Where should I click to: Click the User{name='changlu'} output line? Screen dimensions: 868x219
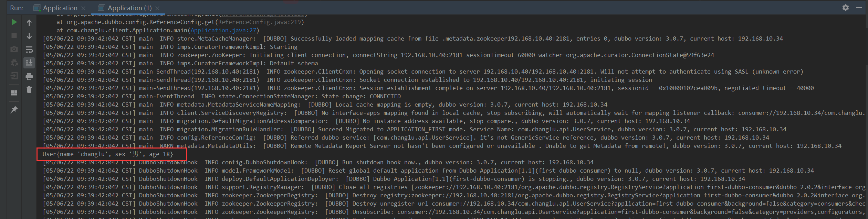(108, 154)
